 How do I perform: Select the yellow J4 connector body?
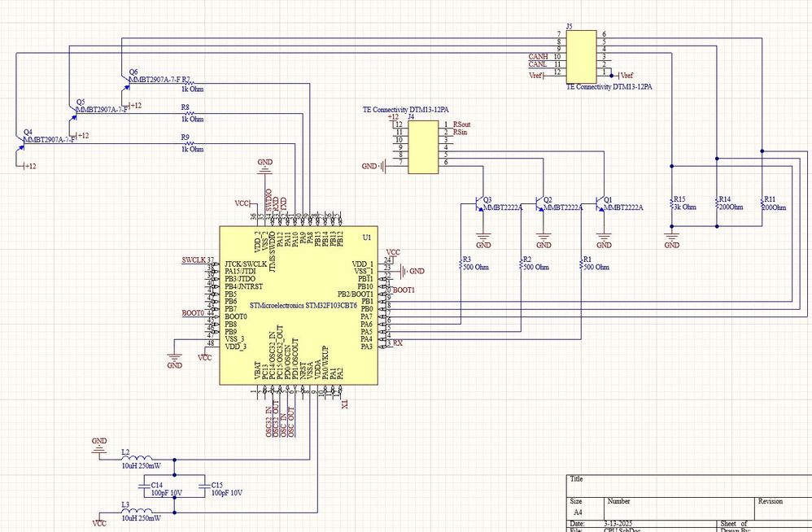pyautogui.click(x=423, y=147)
